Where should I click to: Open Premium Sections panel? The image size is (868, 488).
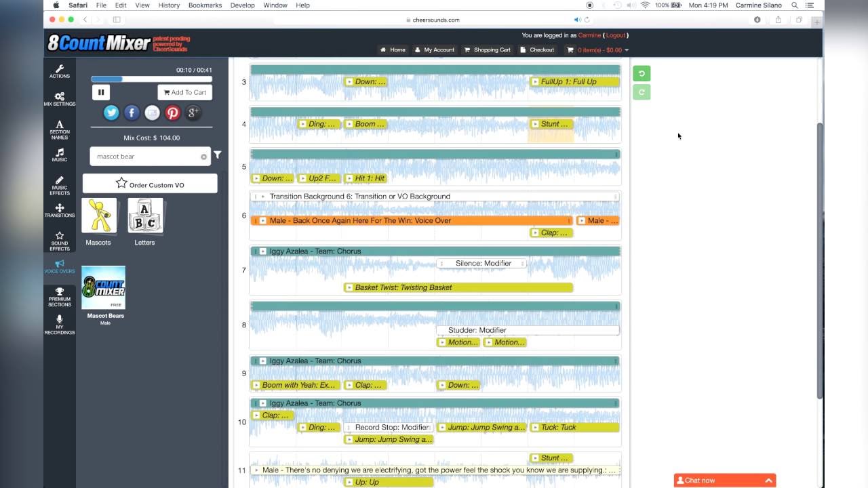click(x=60, y=297)
